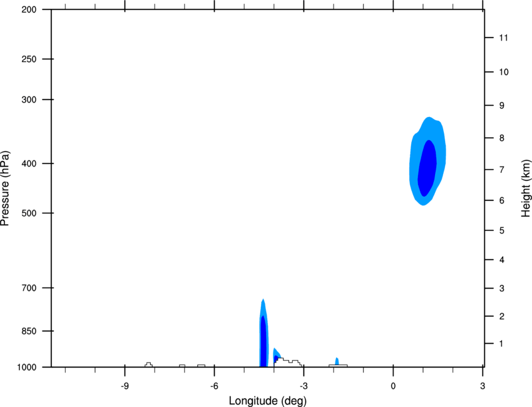
Task: Click the terrain block between -4 and -3 longitude
Action: pyautogui.click(x=288, y=362)
